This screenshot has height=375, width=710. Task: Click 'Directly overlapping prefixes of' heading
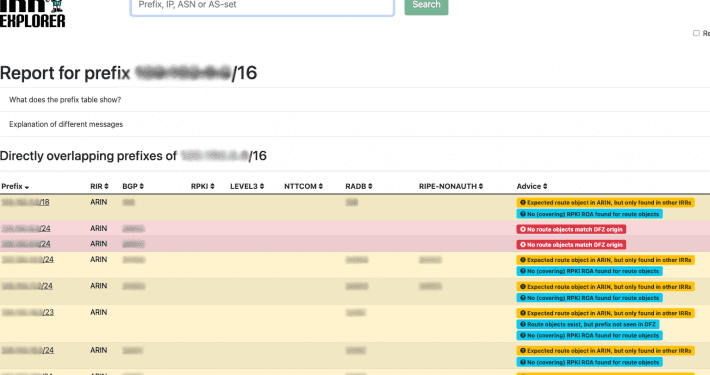click(x=133, y=156)
